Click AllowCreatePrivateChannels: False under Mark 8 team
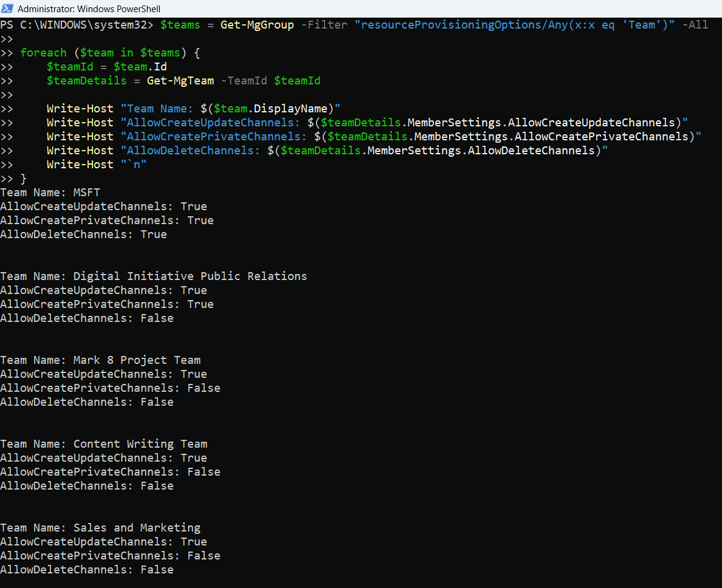722x588 pixels. tap(110, 388)
